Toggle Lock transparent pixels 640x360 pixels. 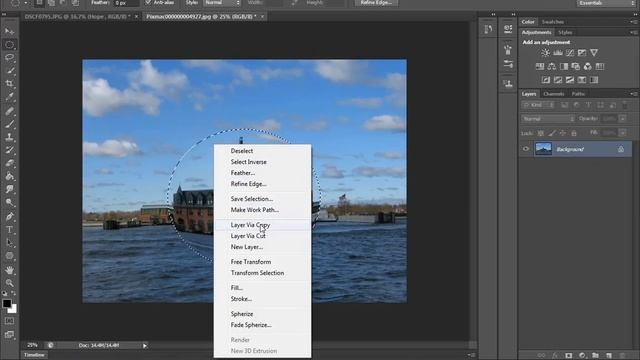pos(540,133)
